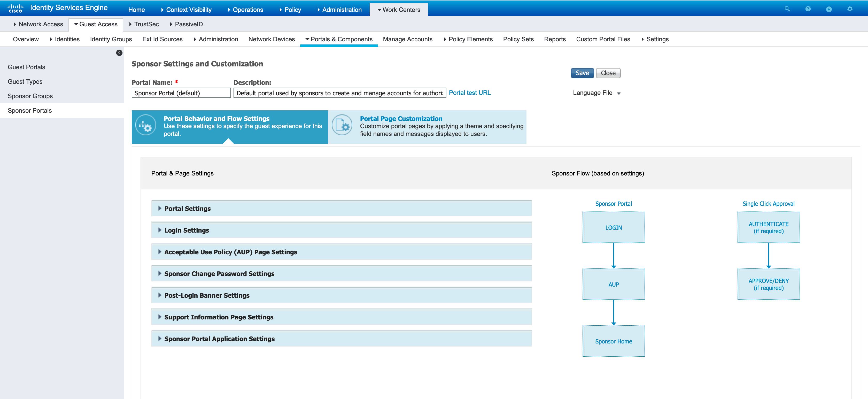Switch to Portal Behavior and Flow Settings tab
This screenshot has height=399, width=868.
point(230,127)
